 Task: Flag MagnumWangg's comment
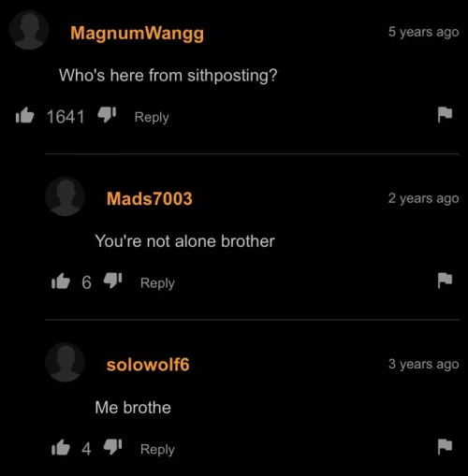(x=445, y=114)
